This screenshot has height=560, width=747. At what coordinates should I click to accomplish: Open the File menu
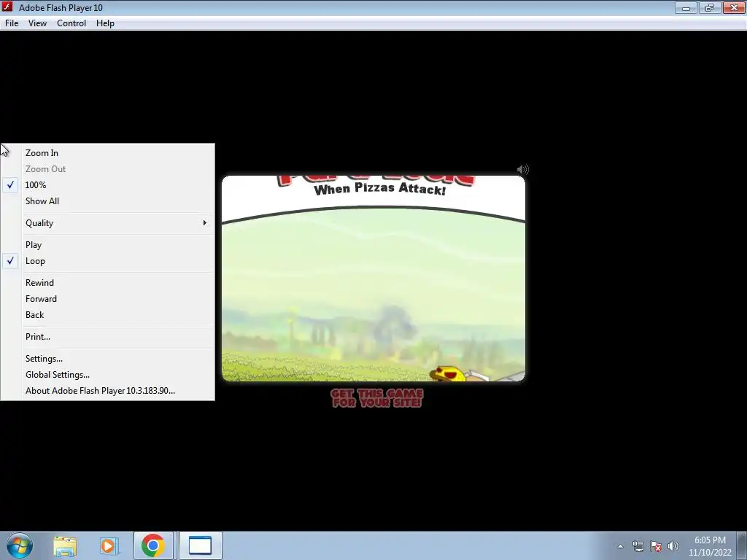point(12,23)
